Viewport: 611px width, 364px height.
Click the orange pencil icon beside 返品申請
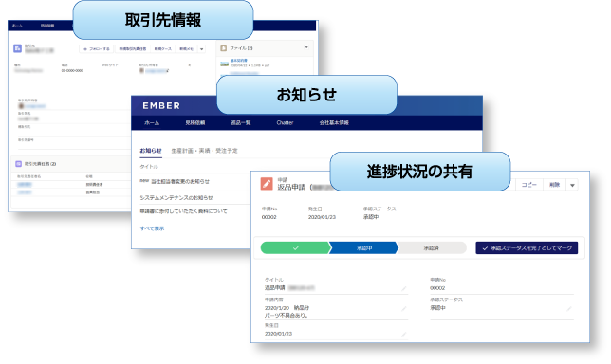pyautogui.click(x=267, y=184)
